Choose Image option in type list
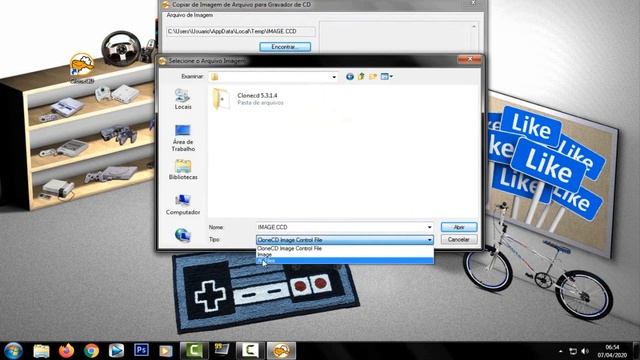Viewport: 640px width, 360px height. tap(345, 254)
